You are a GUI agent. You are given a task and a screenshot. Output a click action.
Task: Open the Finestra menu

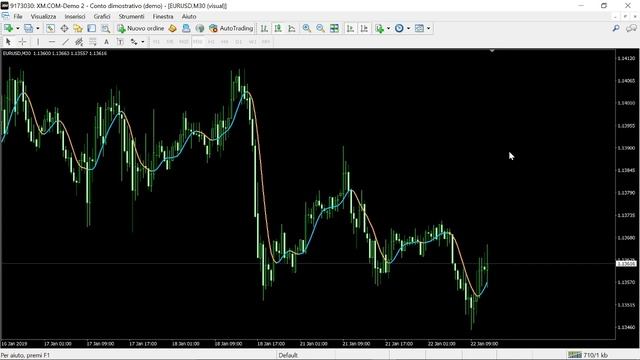pyautogui.click(x=163, y=16)
